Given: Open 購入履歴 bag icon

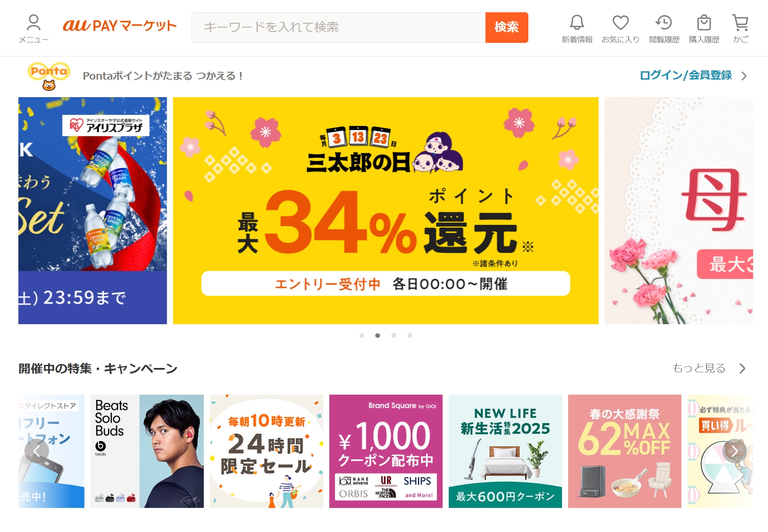Looking at the screenshot, I should (x=704, y=22).
